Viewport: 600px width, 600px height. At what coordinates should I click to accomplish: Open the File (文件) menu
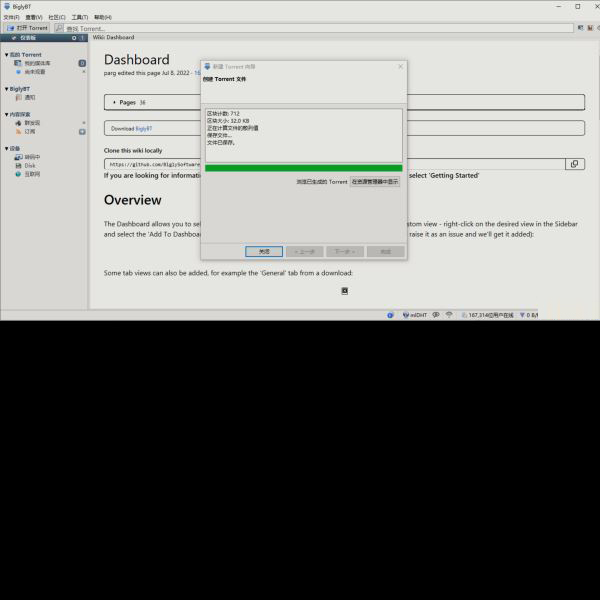click(x=11, y=17)
